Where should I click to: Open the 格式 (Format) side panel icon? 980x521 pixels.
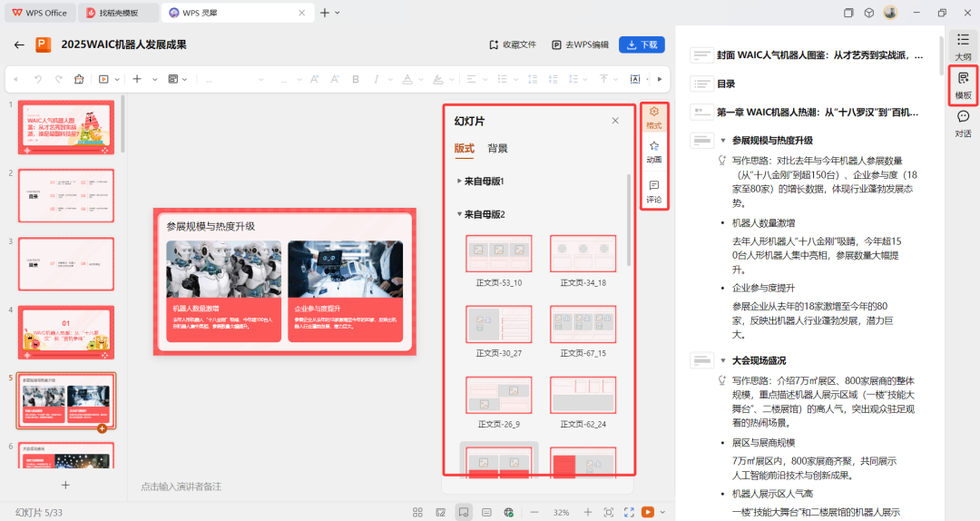[x=653, y=116]
